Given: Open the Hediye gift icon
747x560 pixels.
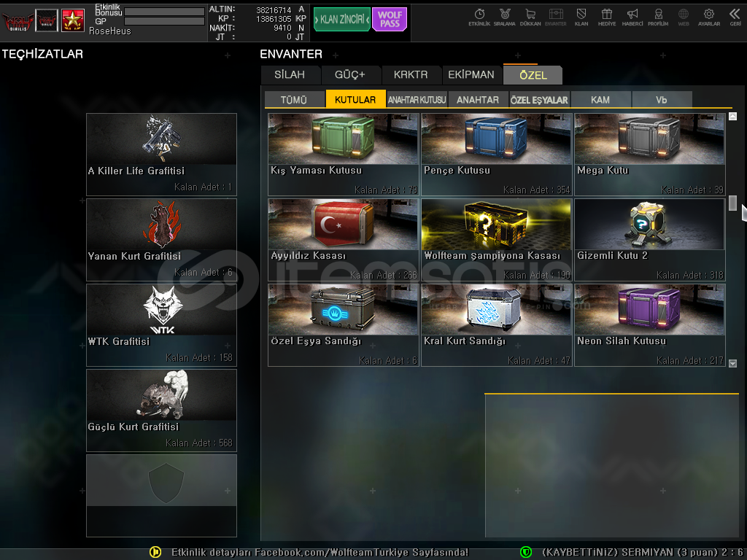Looking at the screenshot, I should [x=607, y=17].
